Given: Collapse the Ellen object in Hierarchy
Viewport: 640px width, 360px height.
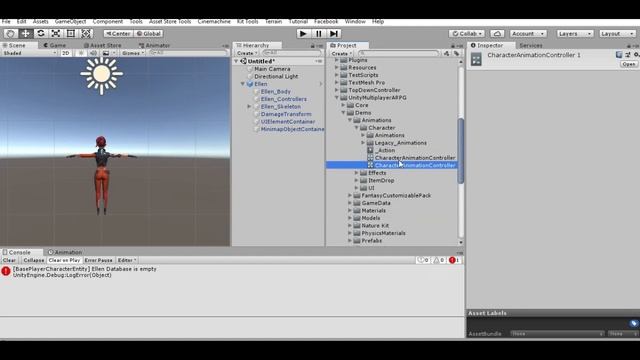Looking at the screenshot, I should pyautogui.click(x=243, y=84).
